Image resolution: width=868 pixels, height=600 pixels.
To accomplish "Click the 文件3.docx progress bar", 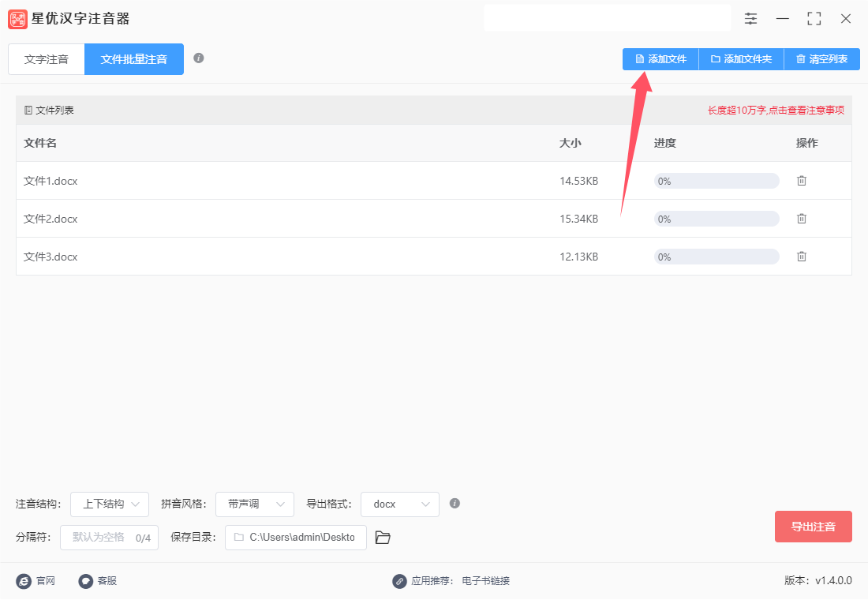I will click(x=716, y=257).
